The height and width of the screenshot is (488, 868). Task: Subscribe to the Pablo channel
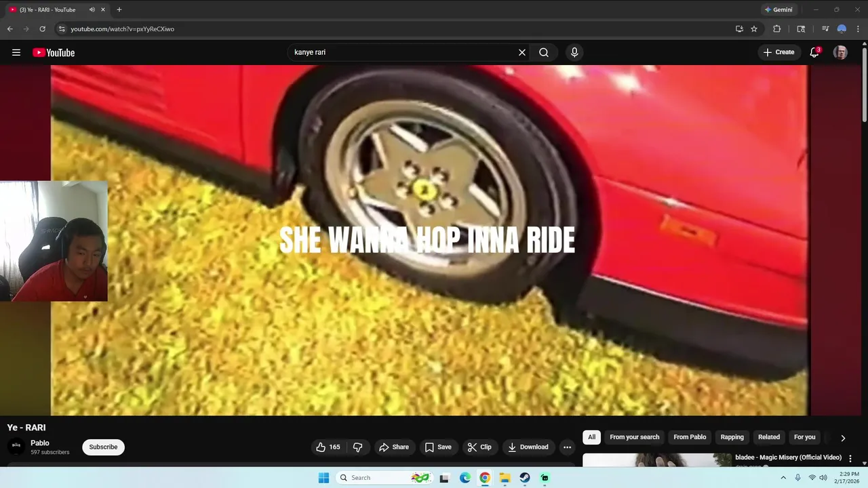(103, 447)
